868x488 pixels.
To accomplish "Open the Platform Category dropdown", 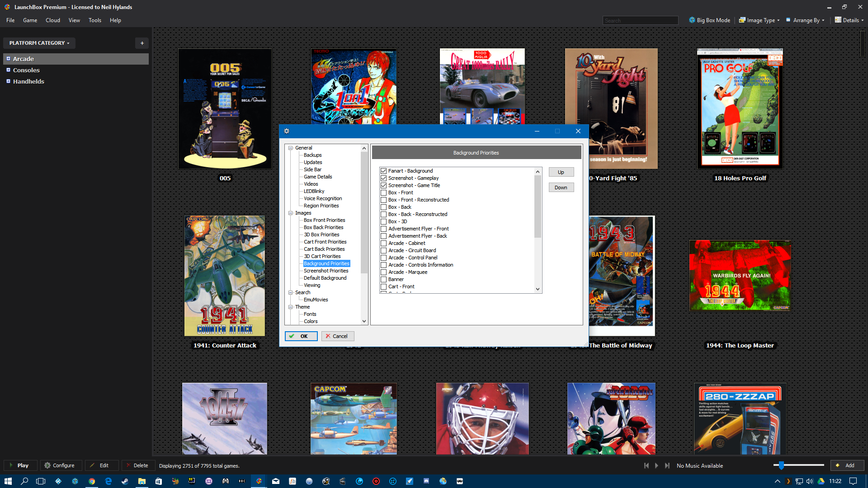I will [x=39, y=43].
